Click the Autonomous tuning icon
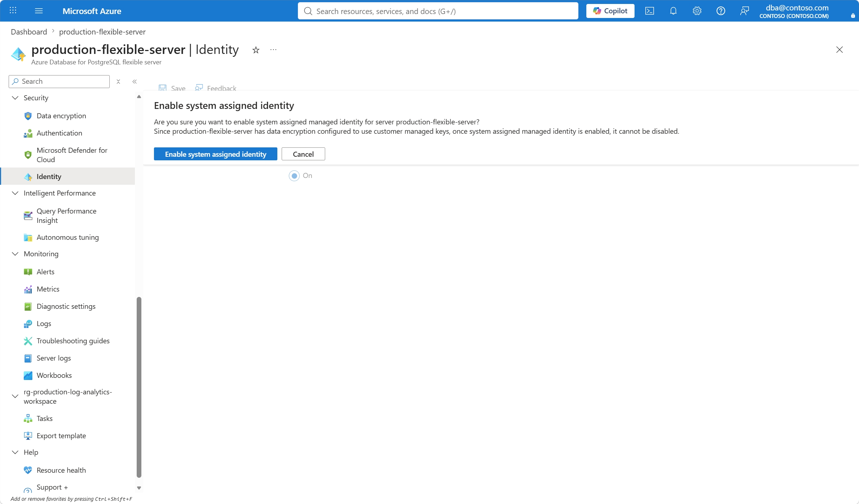Viewport: 859px width, 504px height. coord(28,237)
